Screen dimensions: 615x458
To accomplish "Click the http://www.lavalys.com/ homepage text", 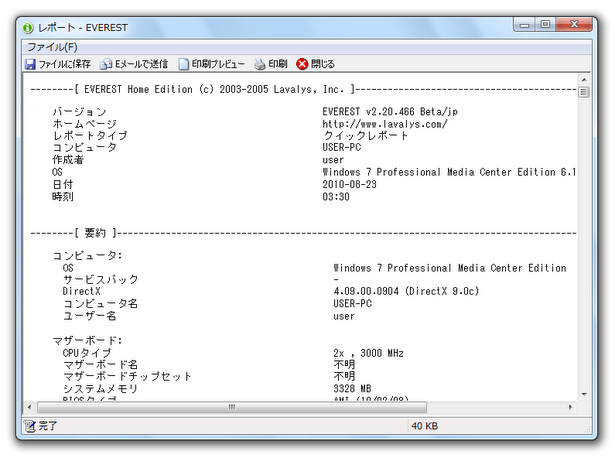I will (384, 124).
